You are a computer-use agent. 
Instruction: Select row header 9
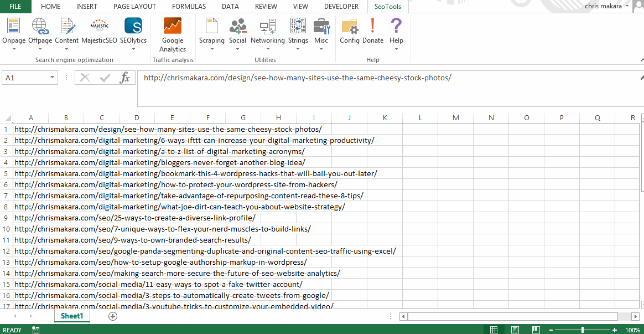6,218
